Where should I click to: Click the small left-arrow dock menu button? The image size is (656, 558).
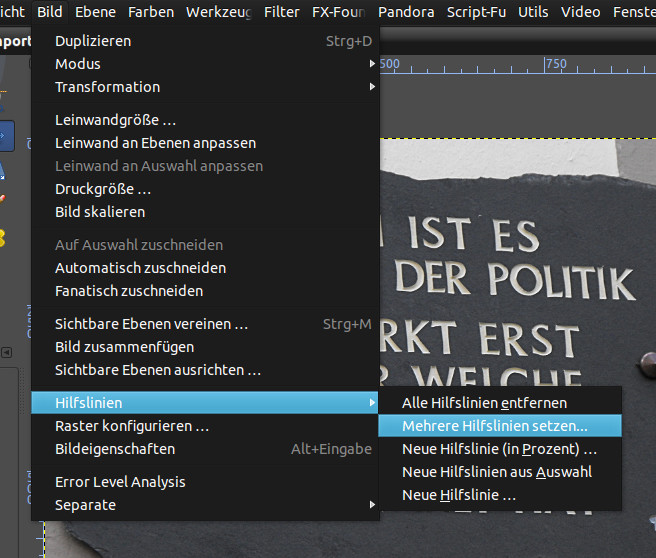(x=6, y=353)
